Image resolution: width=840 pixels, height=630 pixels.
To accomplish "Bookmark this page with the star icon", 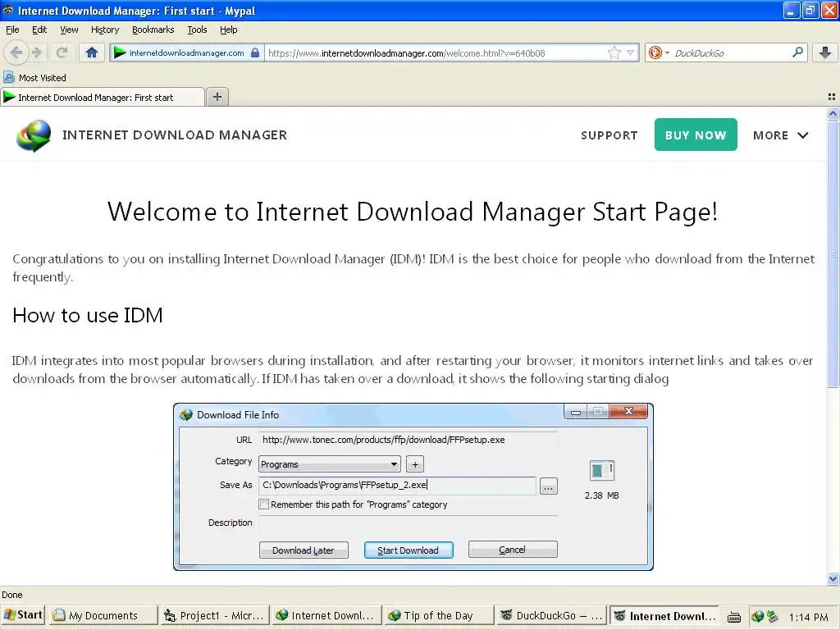I will (614, 52).
